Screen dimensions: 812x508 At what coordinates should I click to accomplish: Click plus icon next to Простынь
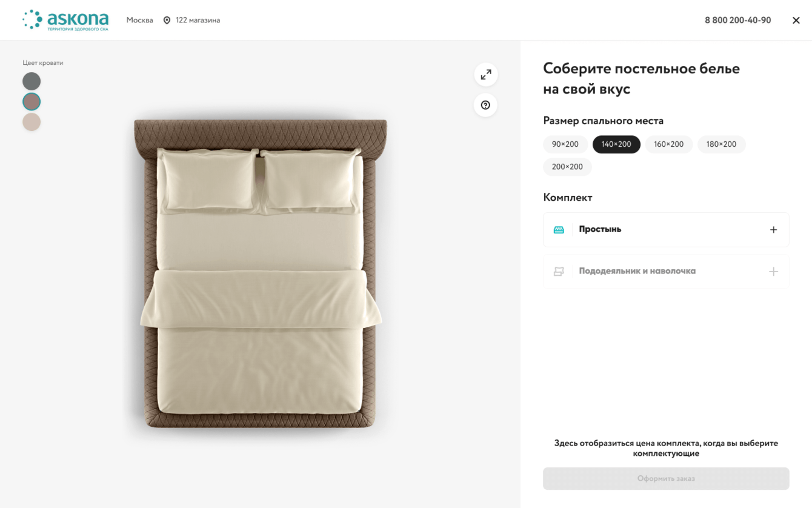pos(773,230)
